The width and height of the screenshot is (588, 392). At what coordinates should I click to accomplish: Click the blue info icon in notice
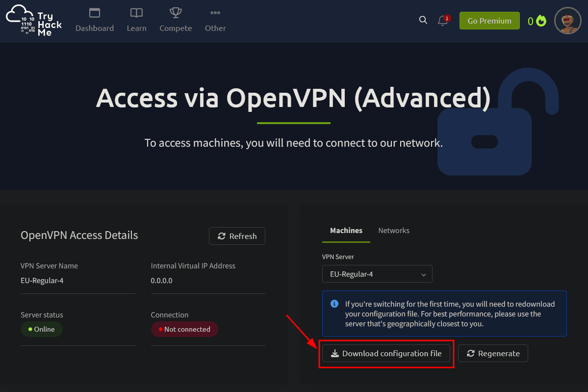(334, 304)
